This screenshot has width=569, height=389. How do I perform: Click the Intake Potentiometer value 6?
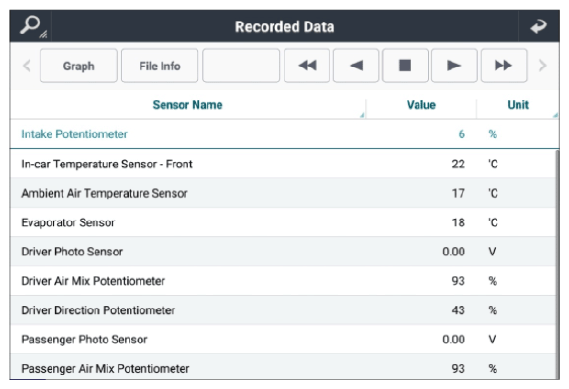point(461,134)
